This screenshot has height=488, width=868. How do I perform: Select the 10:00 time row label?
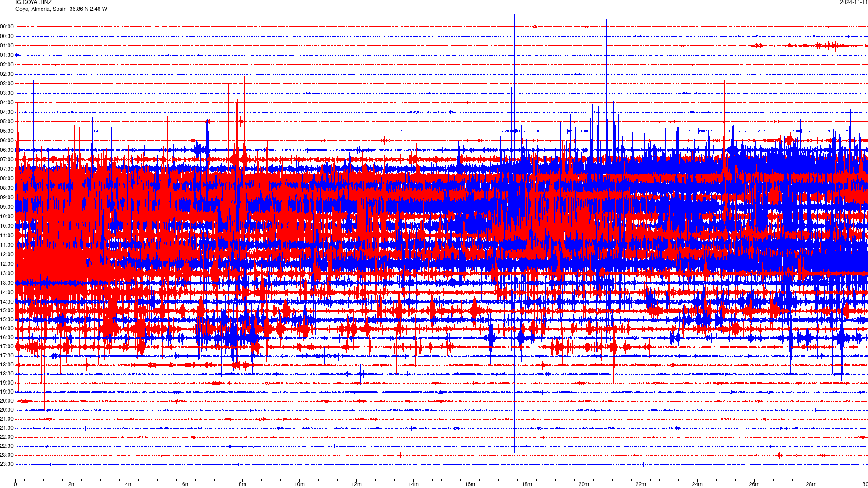pyautogui.click(x=7, y=216)
